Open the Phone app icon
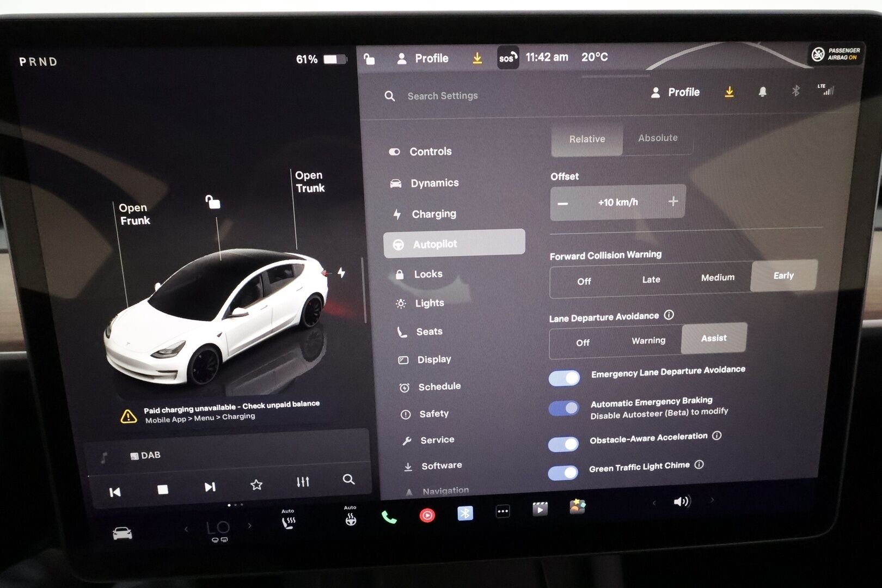Viewport: 882px width, 588px height. point(389,517)
